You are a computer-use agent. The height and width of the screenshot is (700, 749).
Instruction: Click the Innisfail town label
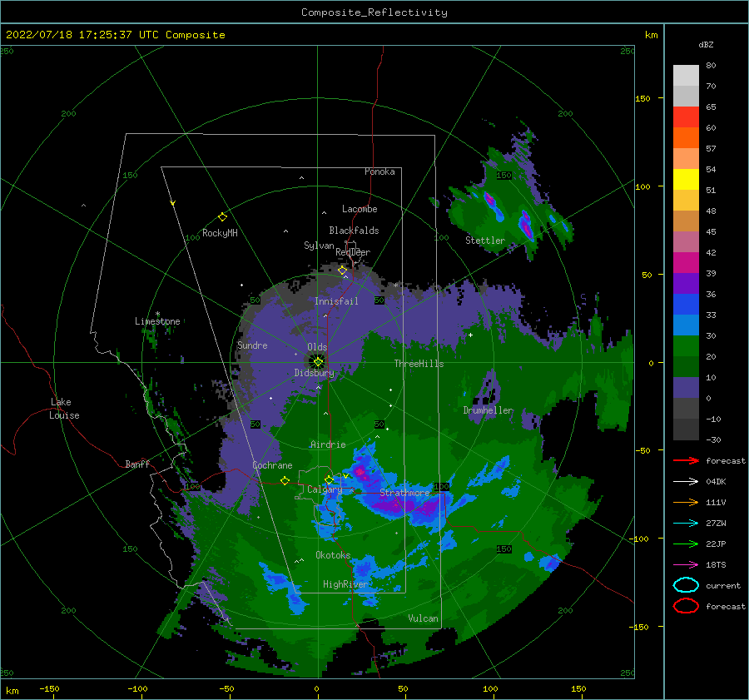(336, 301)
